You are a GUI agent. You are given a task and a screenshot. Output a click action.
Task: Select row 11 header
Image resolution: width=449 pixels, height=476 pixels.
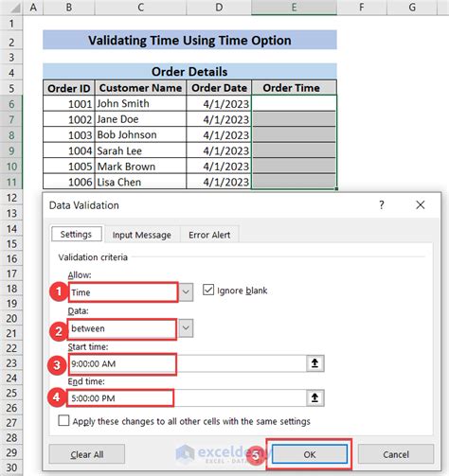11,182
